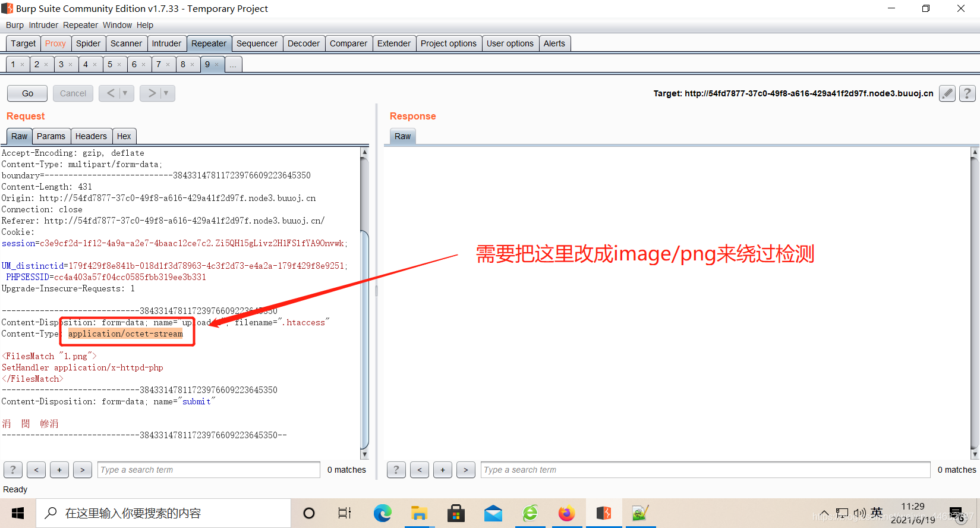Jump to the next request search match
The height and width of the screenshot is (528, 980).
[x=83, y=470]
